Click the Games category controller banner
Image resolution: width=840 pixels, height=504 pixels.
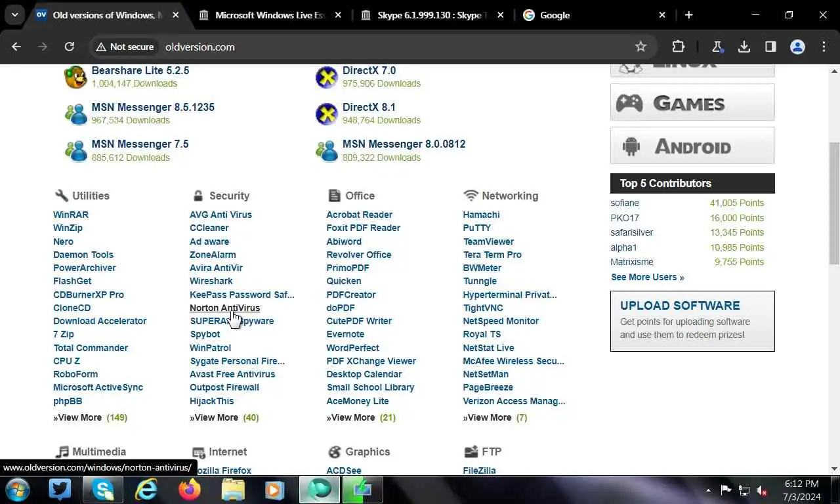pyautogui.click(x=692, y=102)
